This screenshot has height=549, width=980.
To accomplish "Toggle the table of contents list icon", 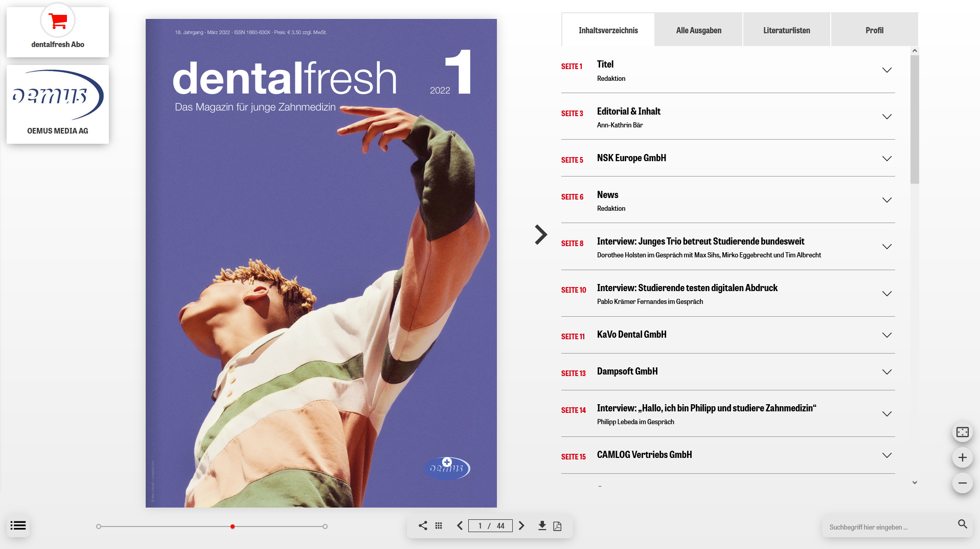I will click(18, 525).
